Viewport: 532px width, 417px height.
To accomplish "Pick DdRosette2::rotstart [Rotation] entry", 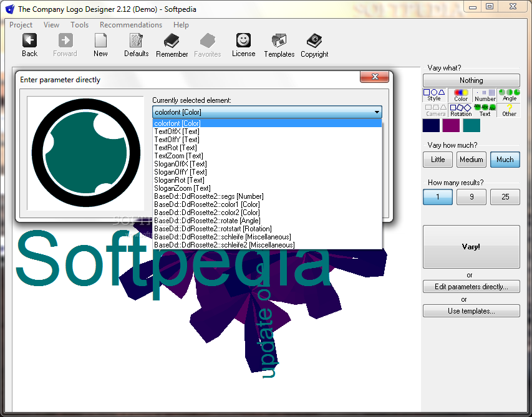I will [268, 229].
